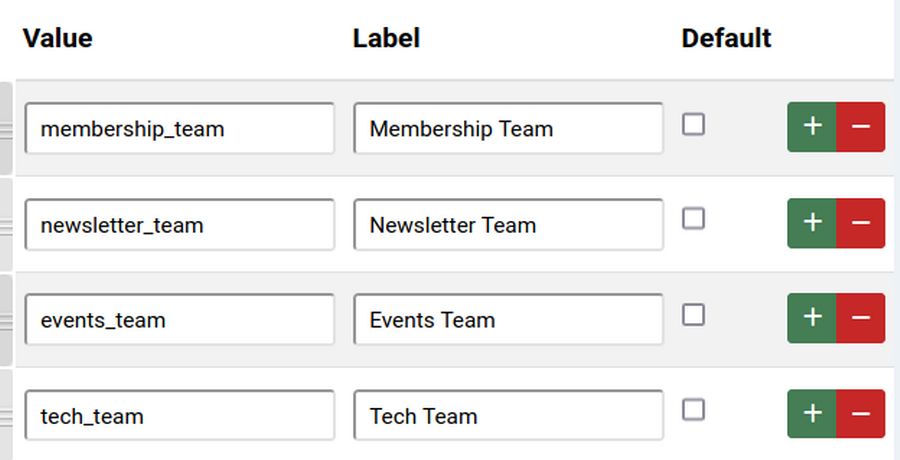This screenshot has width=900, height=460.
Task: Remove the events_team row
Action: tap(861, 318)
